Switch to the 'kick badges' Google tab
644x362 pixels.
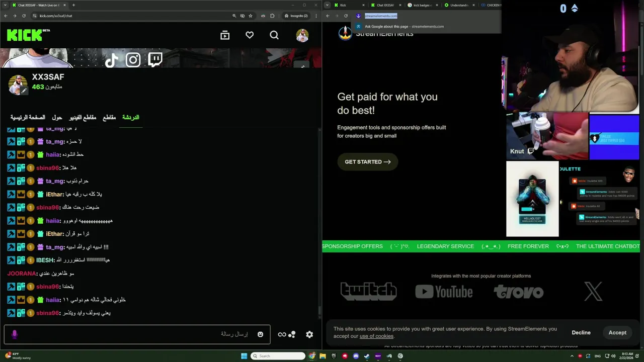pyautogui.click(x=423, y=5)
